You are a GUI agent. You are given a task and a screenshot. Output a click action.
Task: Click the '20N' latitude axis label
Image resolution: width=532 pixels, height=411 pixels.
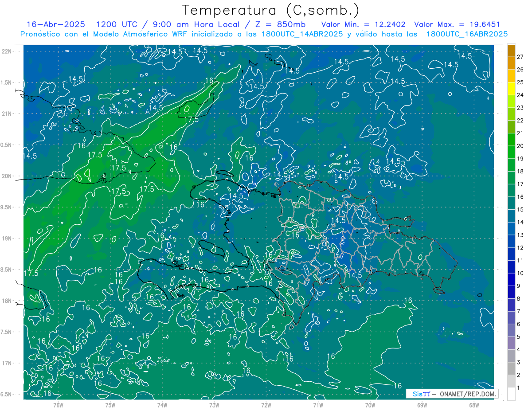pos(7,176)
